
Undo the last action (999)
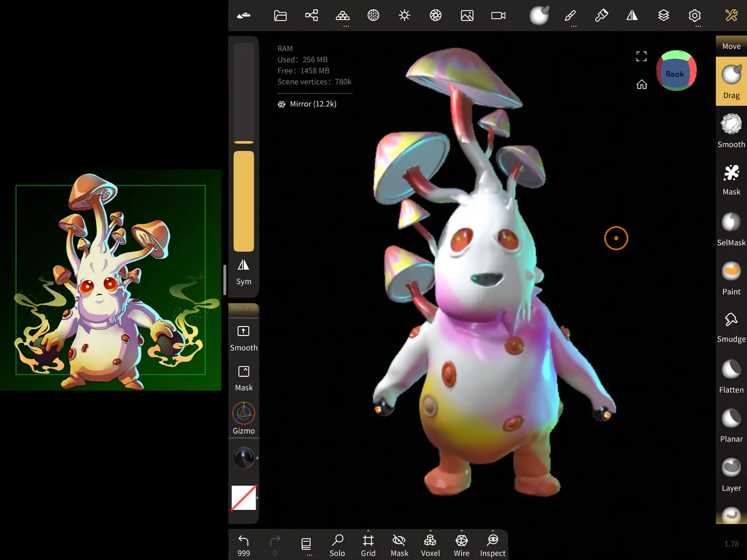tap(243, 545)
